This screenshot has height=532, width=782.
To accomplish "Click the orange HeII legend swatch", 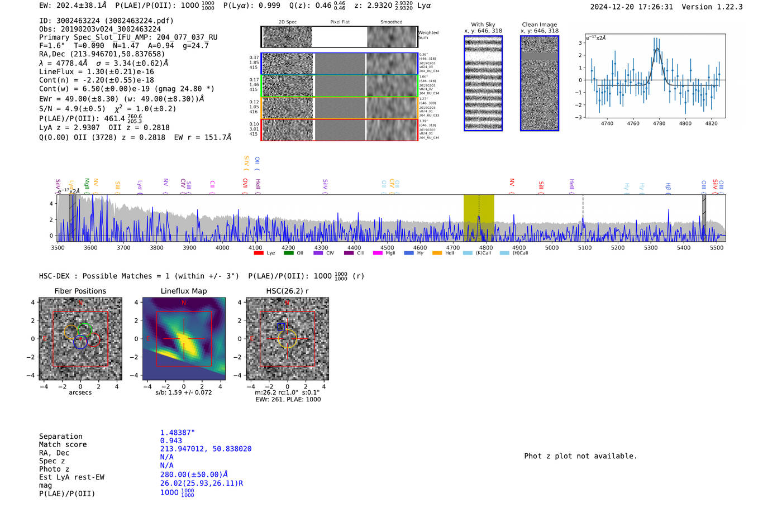I will pyautogui.click(x=437, y=253).
